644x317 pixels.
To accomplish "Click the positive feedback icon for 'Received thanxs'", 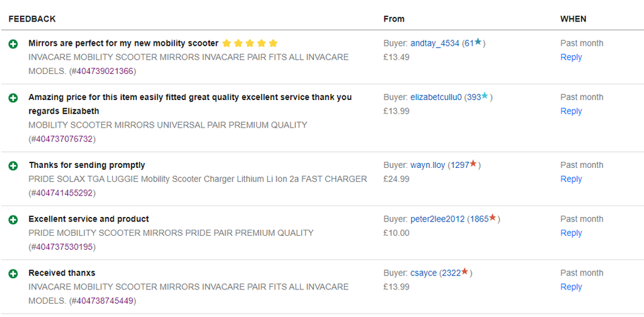I will (13, 273).
